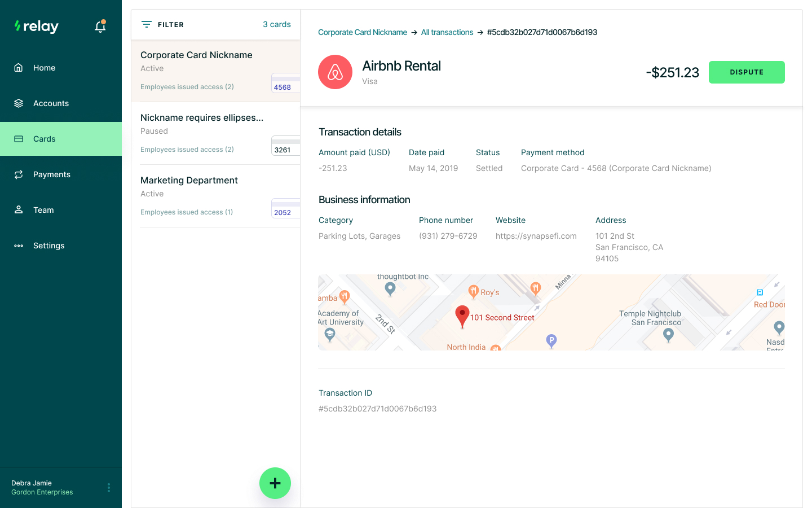This screenshot has width=812, height=508.
Task: Click the Settled status value
Action: pos(489,168)
